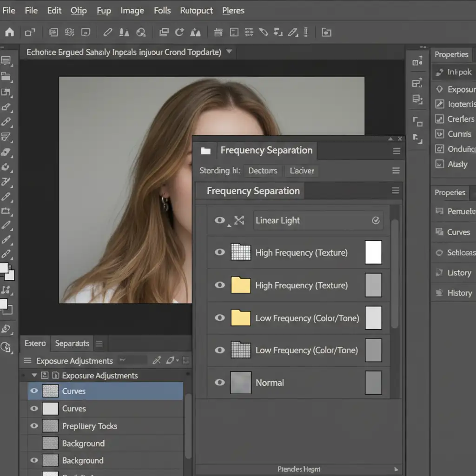Click the folder icon beside Frequency Separation title
This screenshot has height=476, width=476.
(205, 151)
